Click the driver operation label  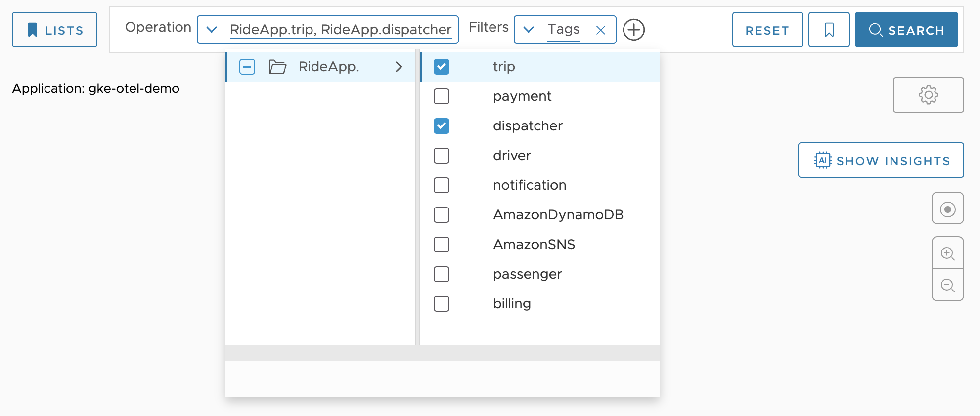512,155
